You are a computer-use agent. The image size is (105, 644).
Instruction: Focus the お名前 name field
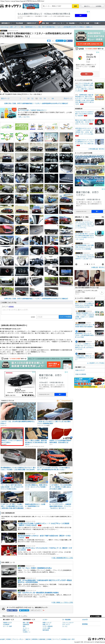[x=47, y=317]
